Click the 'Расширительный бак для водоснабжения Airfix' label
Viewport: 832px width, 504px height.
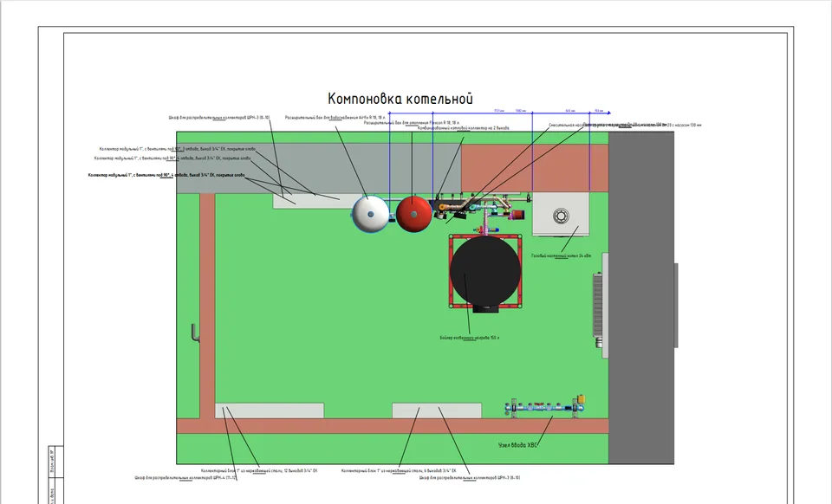point(335,117)
